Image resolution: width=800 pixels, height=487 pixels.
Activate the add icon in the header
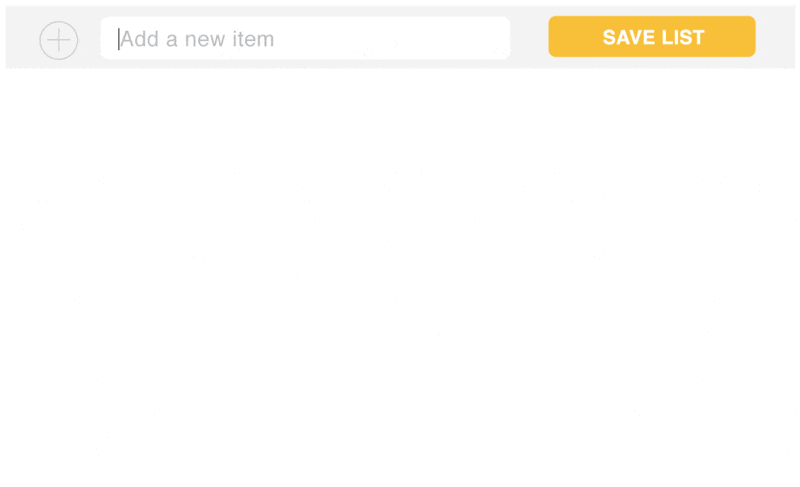click(x=59, y=40)
